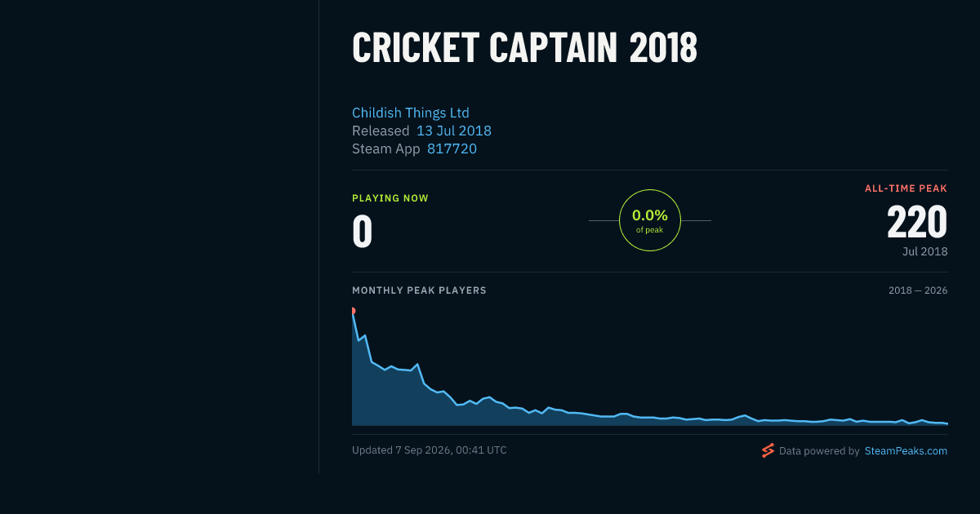Select the Cricket Captain 2018 title
This screenshot has width=980, height=514.
(x=524, y=48)
